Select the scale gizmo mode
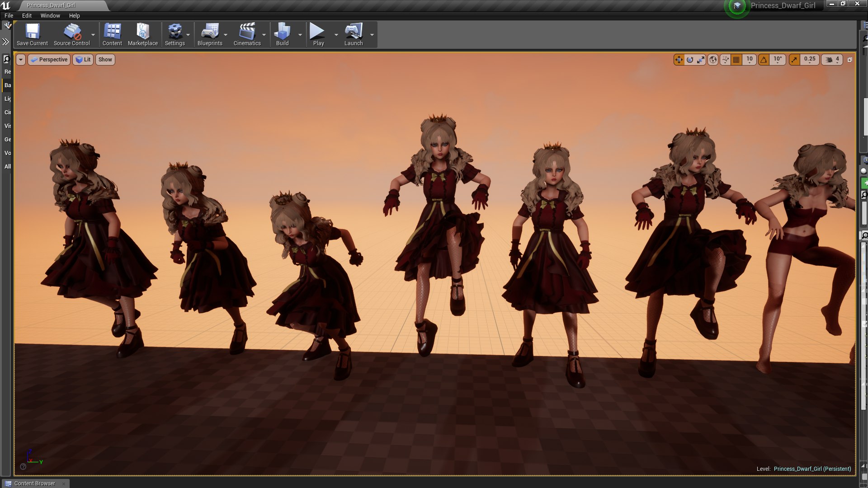This screenshot has width=868, height=488. 700,60
